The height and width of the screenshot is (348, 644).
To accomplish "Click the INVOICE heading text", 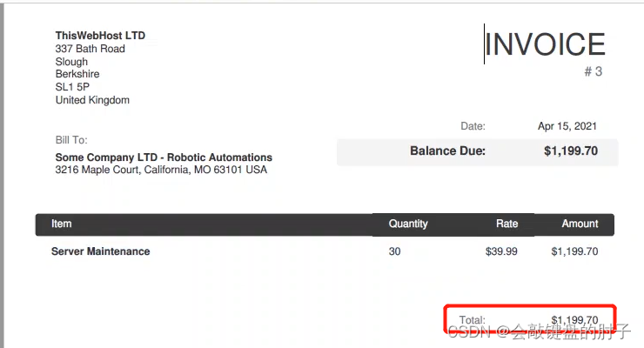I will 545,44.
